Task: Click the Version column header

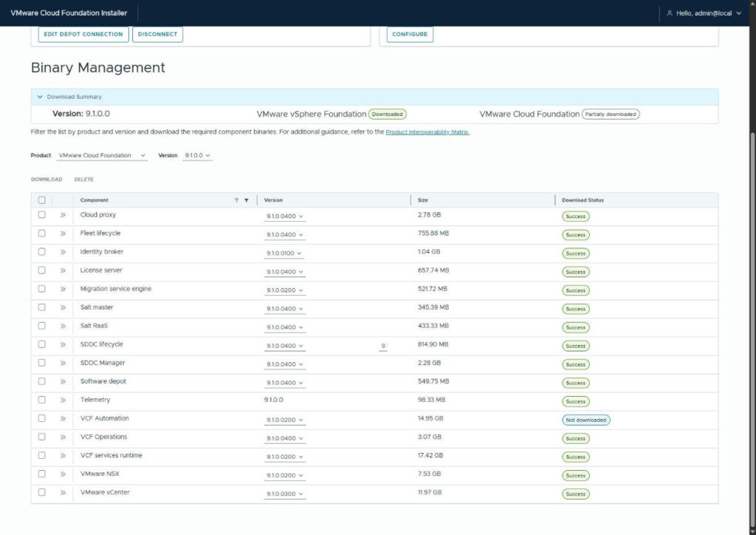Action: click(273, 200)
